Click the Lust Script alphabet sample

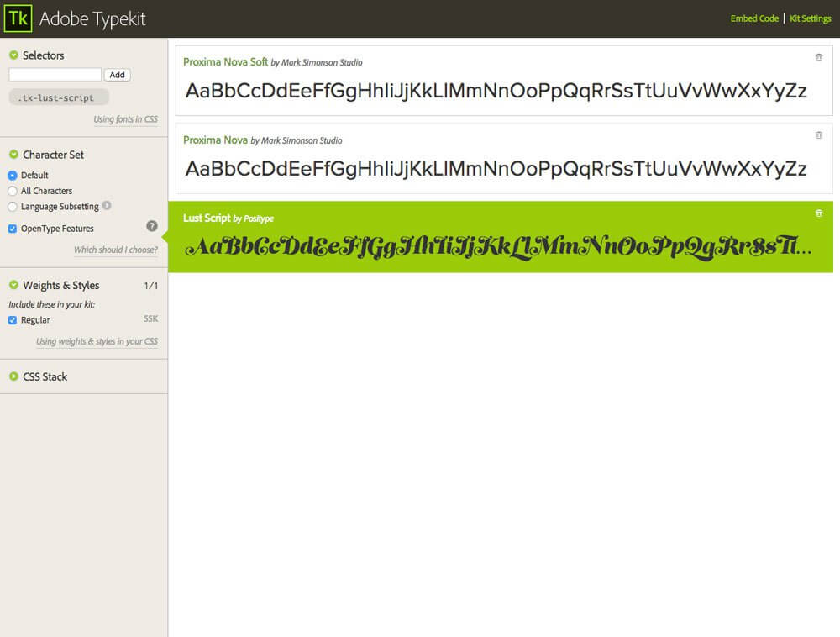[497, 247]
